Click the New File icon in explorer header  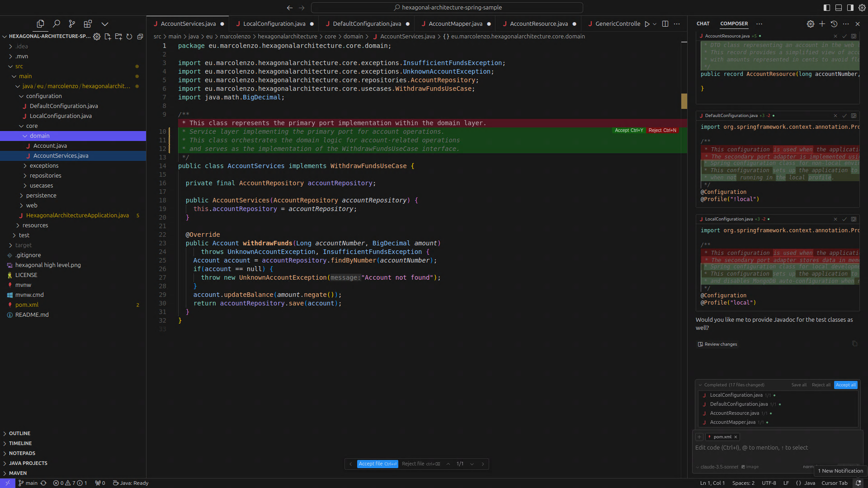coord(108,37)
